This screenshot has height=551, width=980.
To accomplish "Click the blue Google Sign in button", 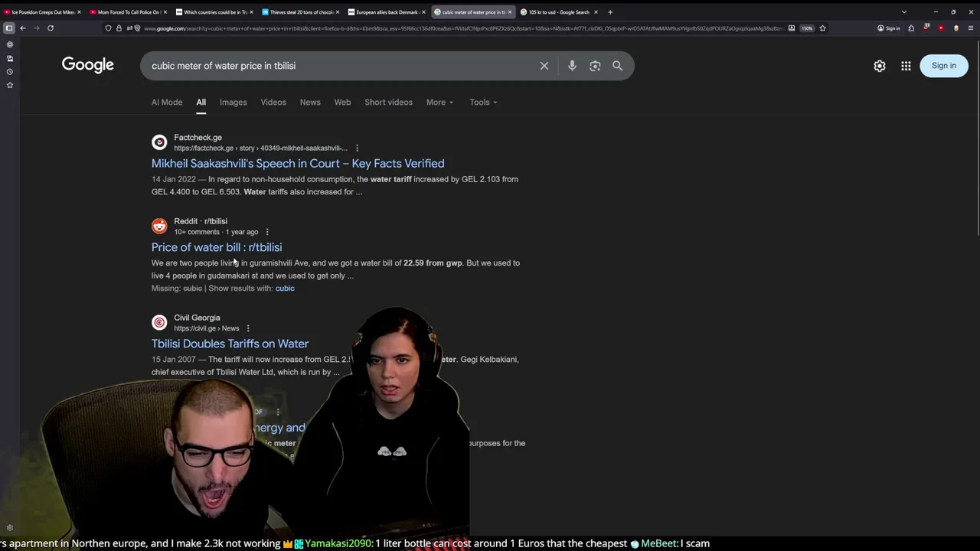I will pyautogui.click(x=944, y=66).
